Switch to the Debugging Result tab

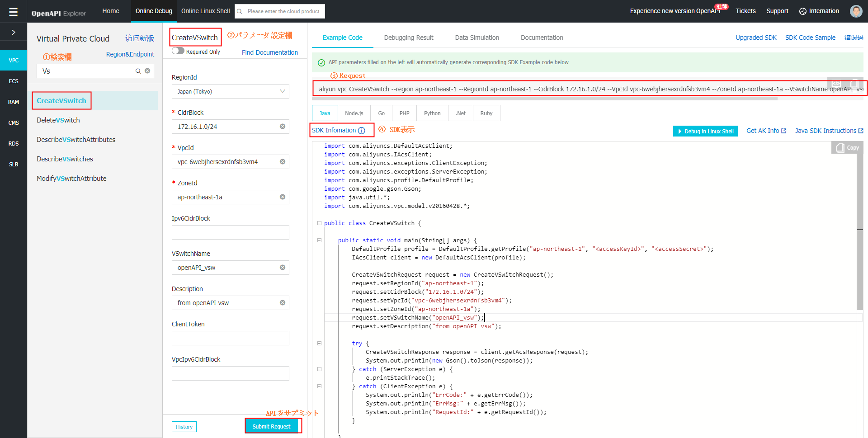(409, 38)
